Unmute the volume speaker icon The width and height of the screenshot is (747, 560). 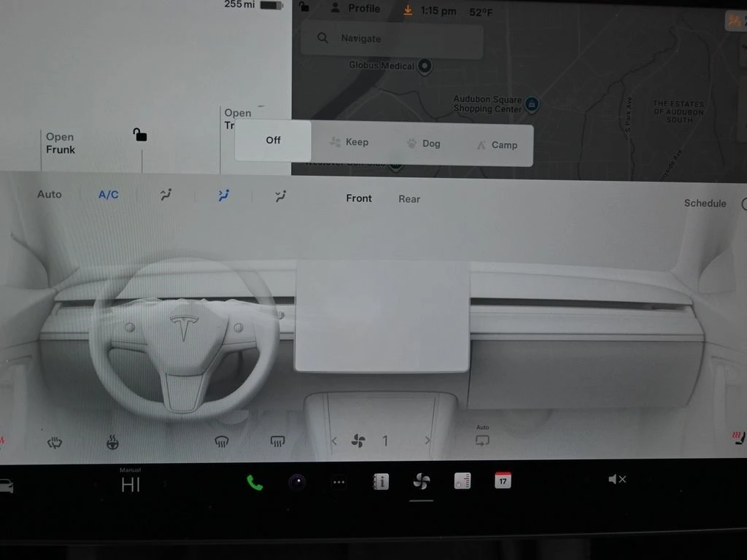617,479
